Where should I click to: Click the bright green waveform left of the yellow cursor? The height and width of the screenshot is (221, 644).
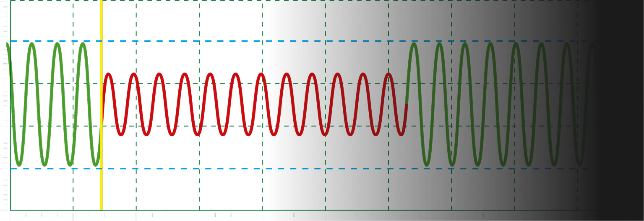coord(57,44)
